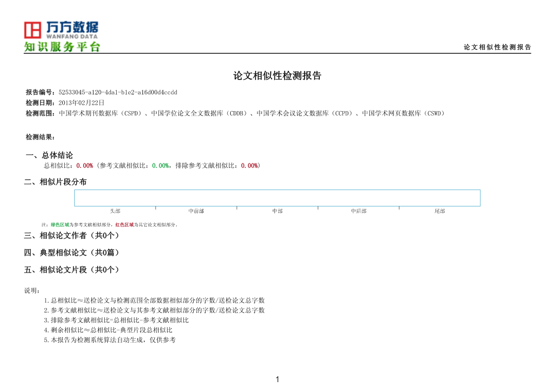Click the 中前部 axis label
Image resolution: width=555 pixels, height=392 pixels.
(196, 211)
